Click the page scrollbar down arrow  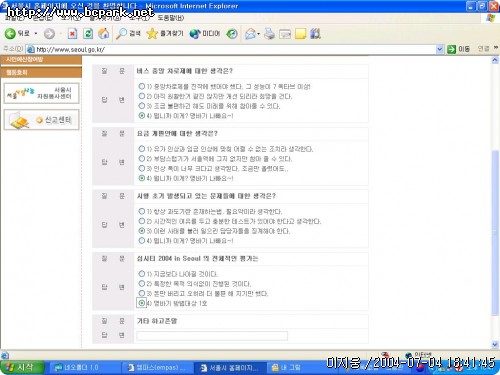click(495, 345)
